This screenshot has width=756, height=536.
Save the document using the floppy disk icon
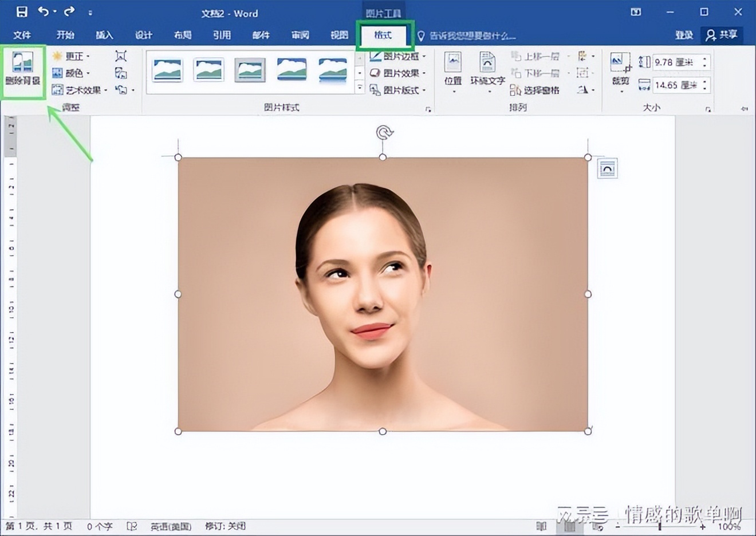[22, 12]
